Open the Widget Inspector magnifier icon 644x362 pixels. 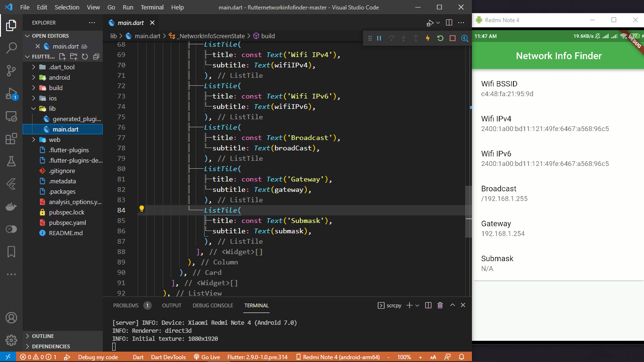click(x=465, y=38)
